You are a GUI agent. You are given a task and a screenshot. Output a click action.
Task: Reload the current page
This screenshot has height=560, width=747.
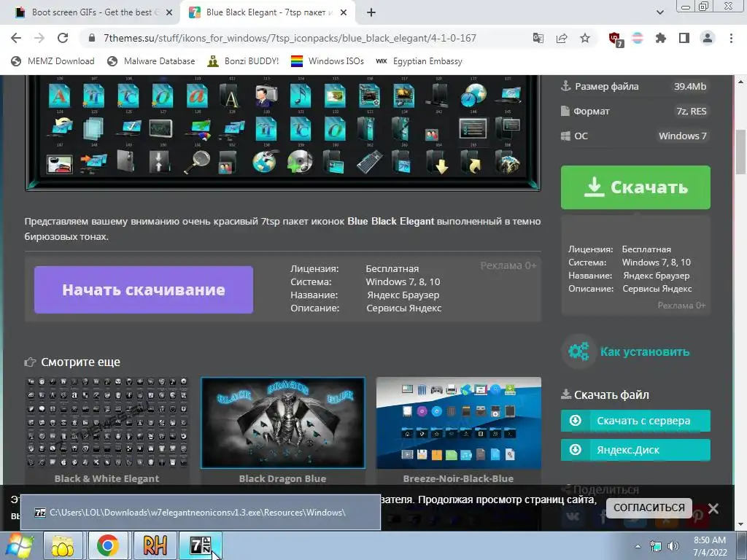pos(63,38)
